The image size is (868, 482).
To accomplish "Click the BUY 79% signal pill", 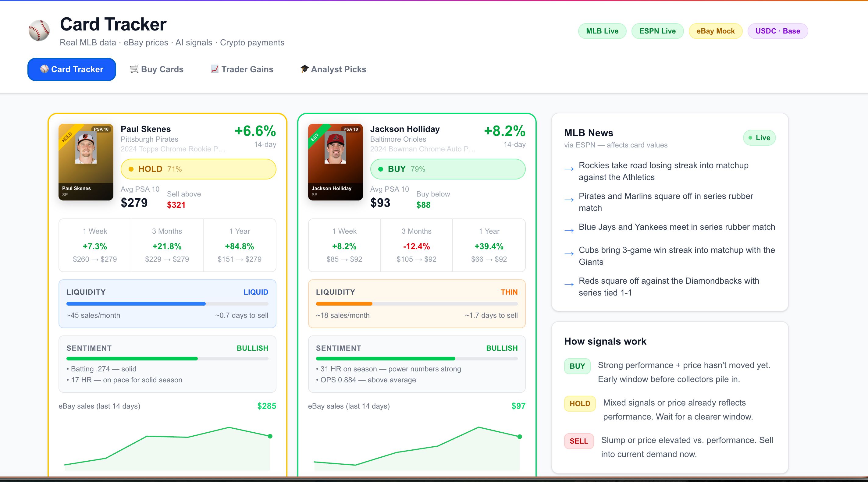I will point(448,169).
